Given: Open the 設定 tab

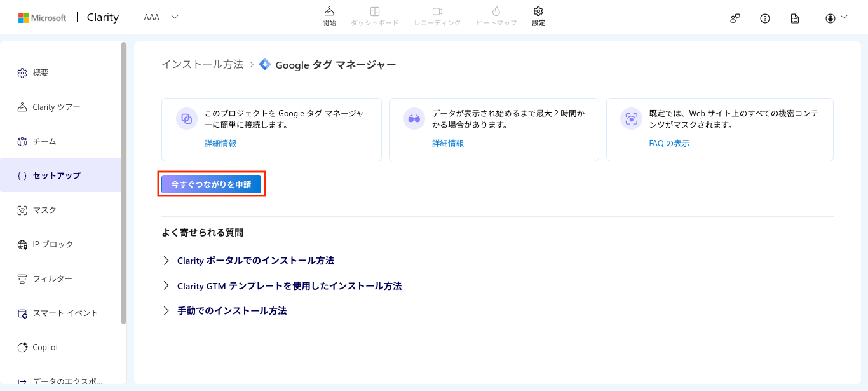Looking at the screenshot, I should pyautogui.click(x=538, y=17).
